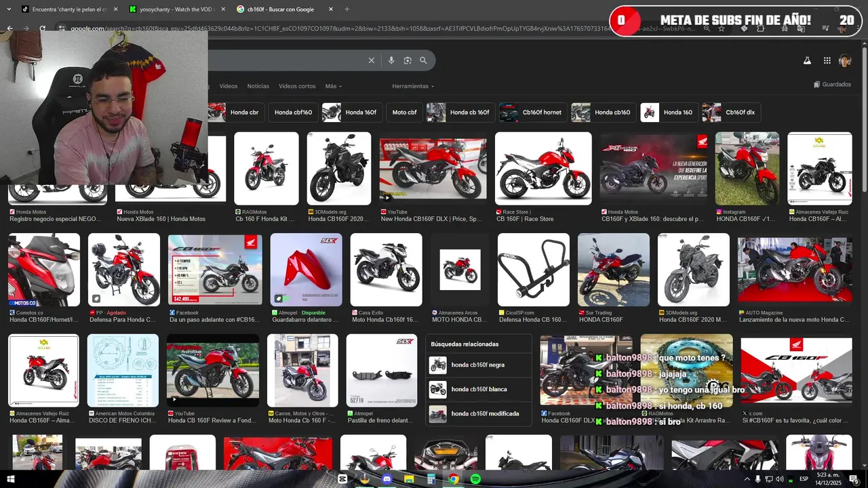Clear the Google search box with the X
Screen dimensions: 868x488
coord(371,60)
